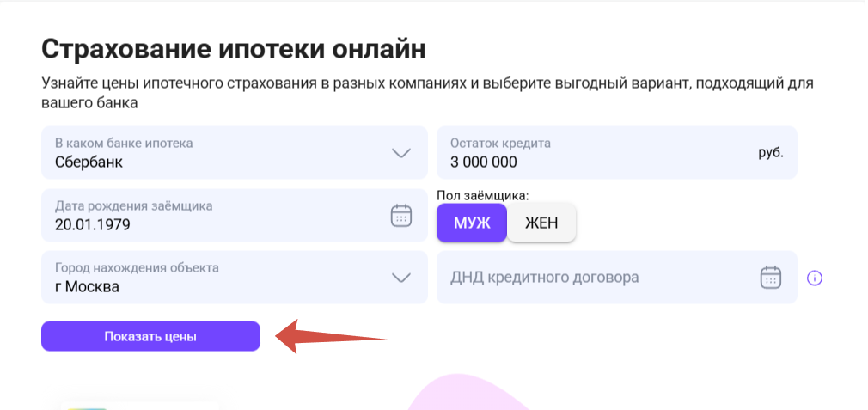Click the Показать цены button

pyautogui.click(x=150, y=336)
